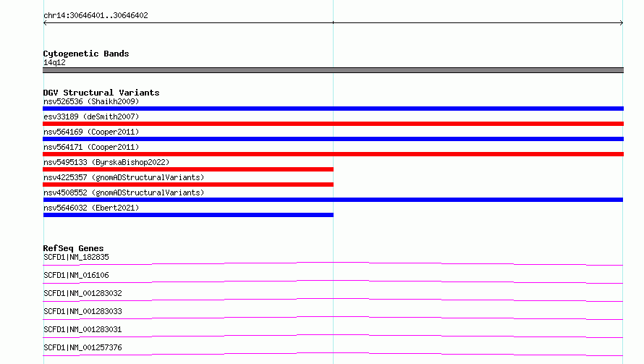Click the magenta line for SCFD1|NM_016106
The image size is (644, 364).
click(333, 282)
